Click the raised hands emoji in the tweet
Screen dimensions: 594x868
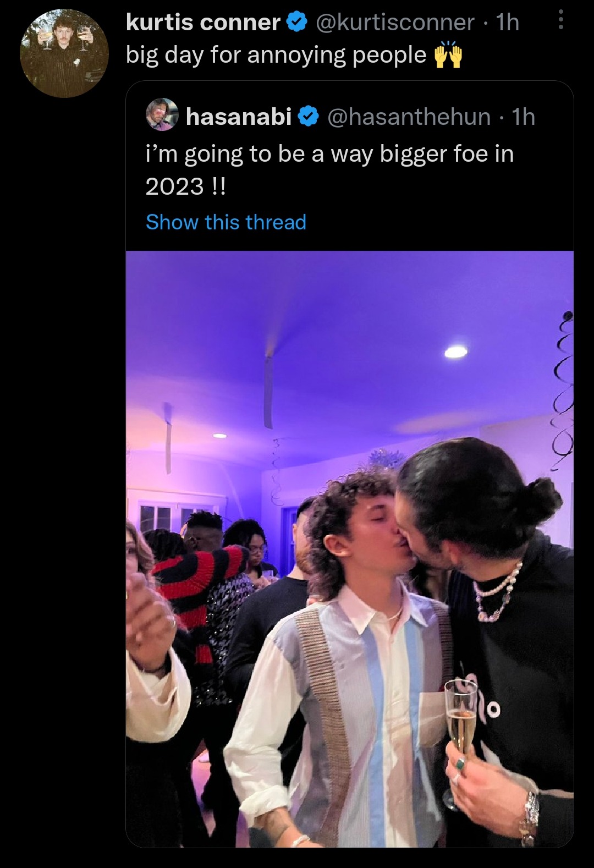tap(448, 54)
